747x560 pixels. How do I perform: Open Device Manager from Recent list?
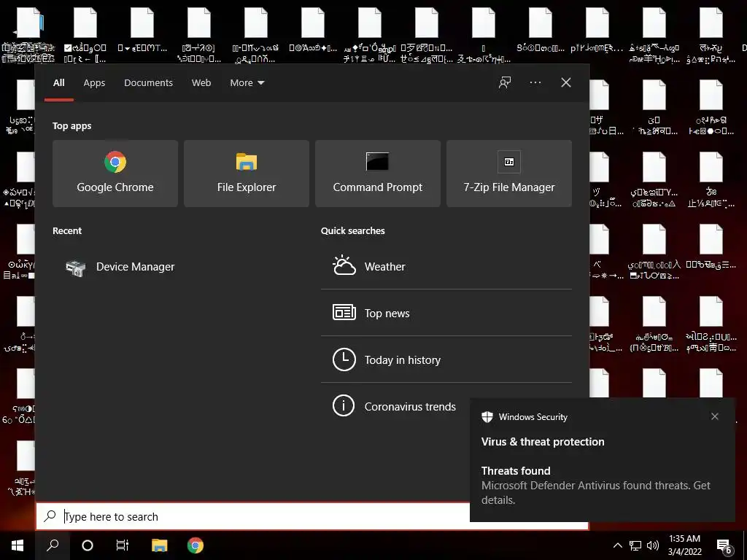click(x=120, y=267)
